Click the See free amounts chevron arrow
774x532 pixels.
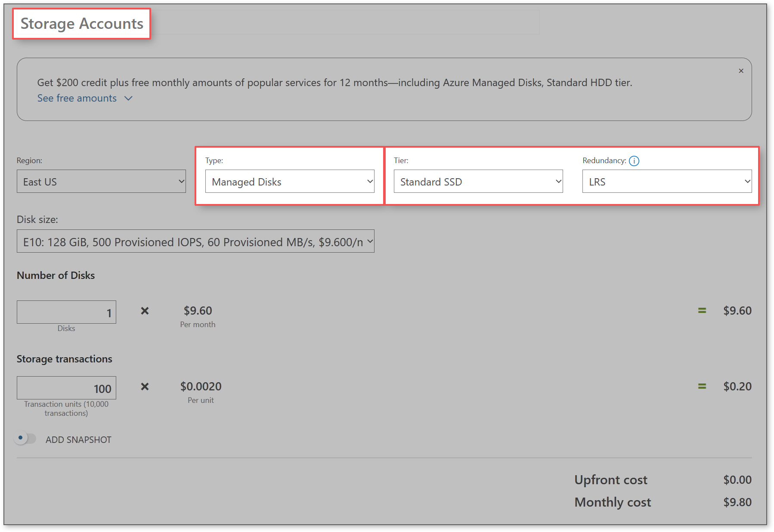click(x=128, y=98)
